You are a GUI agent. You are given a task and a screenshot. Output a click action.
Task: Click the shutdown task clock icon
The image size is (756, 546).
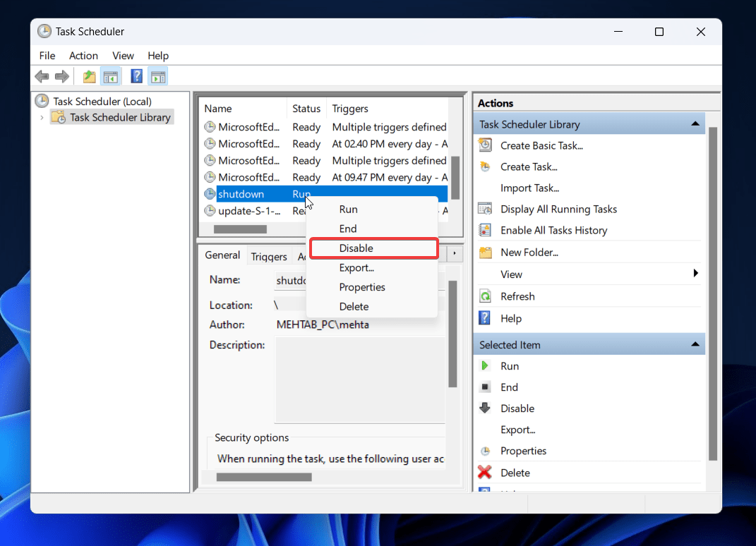click(210, 194)
